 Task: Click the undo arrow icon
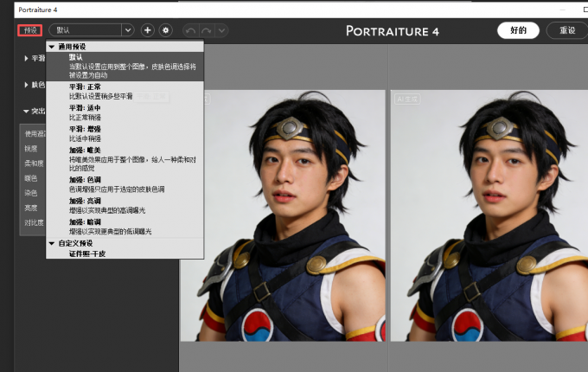[190, 31]
